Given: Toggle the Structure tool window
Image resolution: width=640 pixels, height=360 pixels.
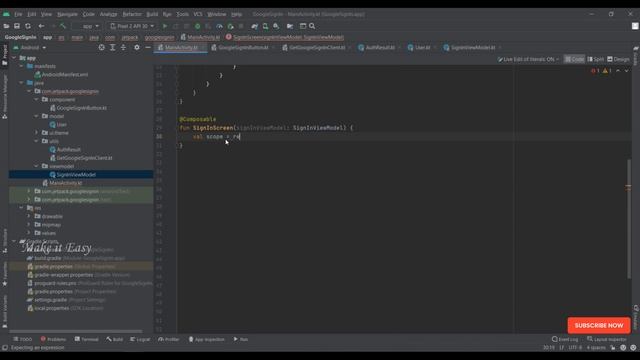Looking at the screenshot, I should click(x=4, y=241).
